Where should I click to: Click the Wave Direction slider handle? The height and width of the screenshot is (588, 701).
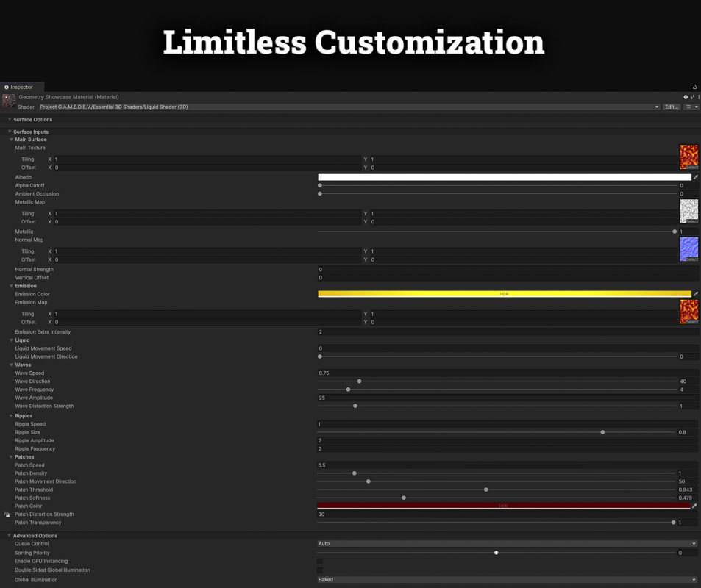(x=359, y=381)
